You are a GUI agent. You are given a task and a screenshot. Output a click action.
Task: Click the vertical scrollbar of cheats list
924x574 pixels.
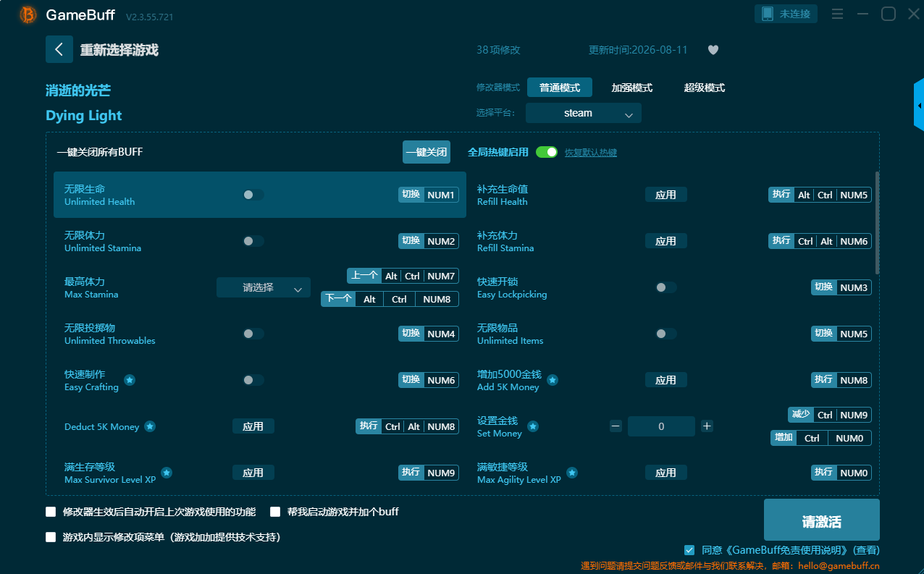click(878, 223)
